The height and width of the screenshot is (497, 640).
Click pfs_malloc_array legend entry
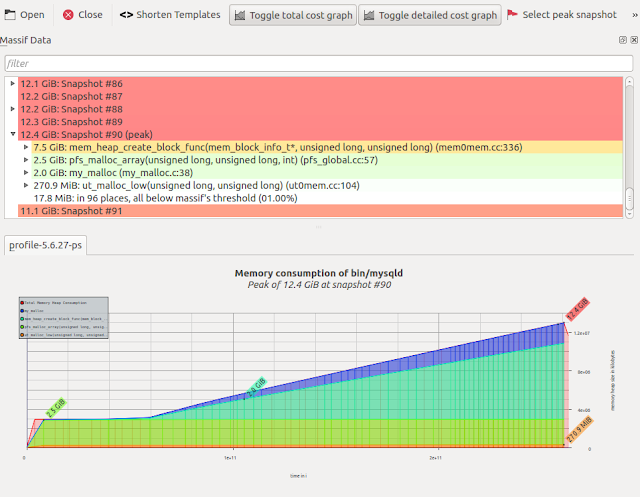click(x=64, y=327)
